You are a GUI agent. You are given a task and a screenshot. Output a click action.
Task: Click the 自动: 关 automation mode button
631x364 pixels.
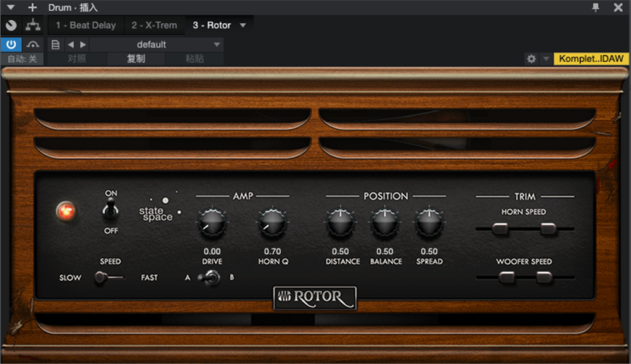pos(22,59)
